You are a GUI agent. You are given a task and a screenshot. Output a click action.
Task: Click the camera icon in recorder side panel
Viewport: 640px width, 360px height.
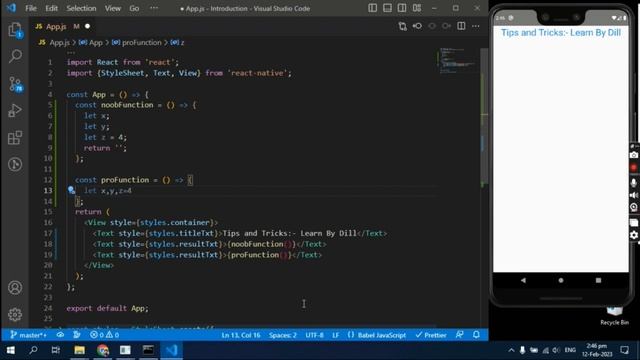(x=634, y=155)
